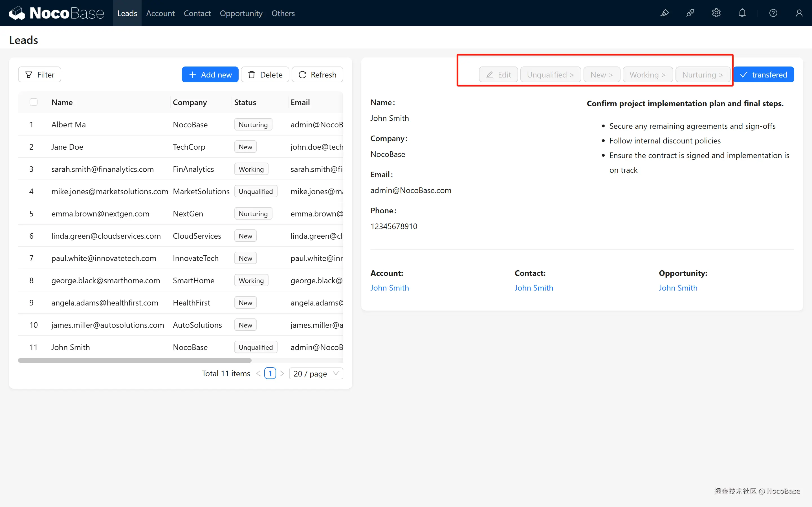Click the NocoBase logo
This screenshot has width=812, height=507.
point(56,13)
